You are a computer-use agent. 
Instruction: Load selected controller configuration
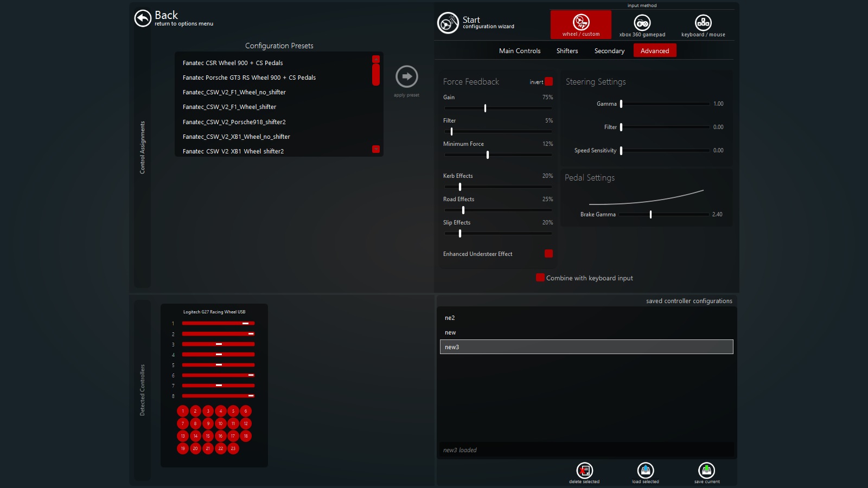click(x=646, y=470)
